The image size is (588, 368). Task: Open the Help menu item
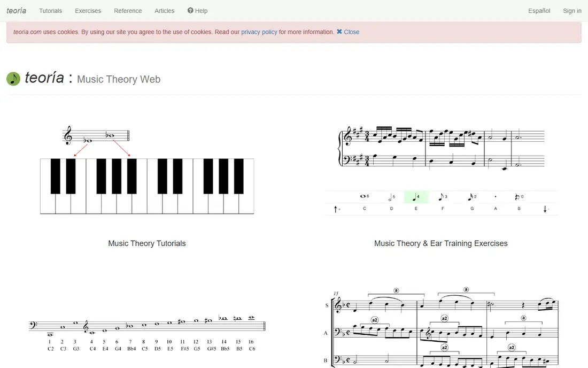198,11
